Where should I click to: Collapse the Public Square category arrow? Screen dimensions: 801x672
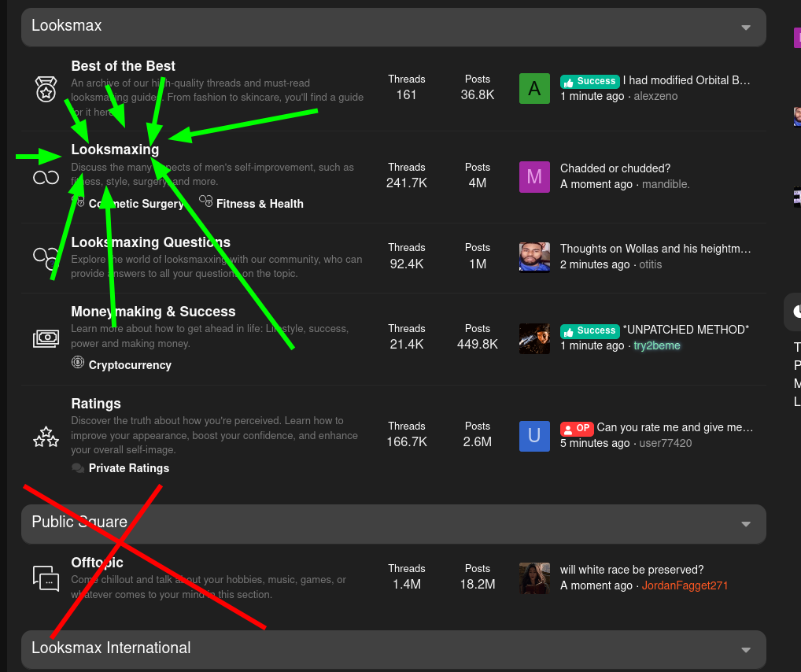[x=746, y=524]
